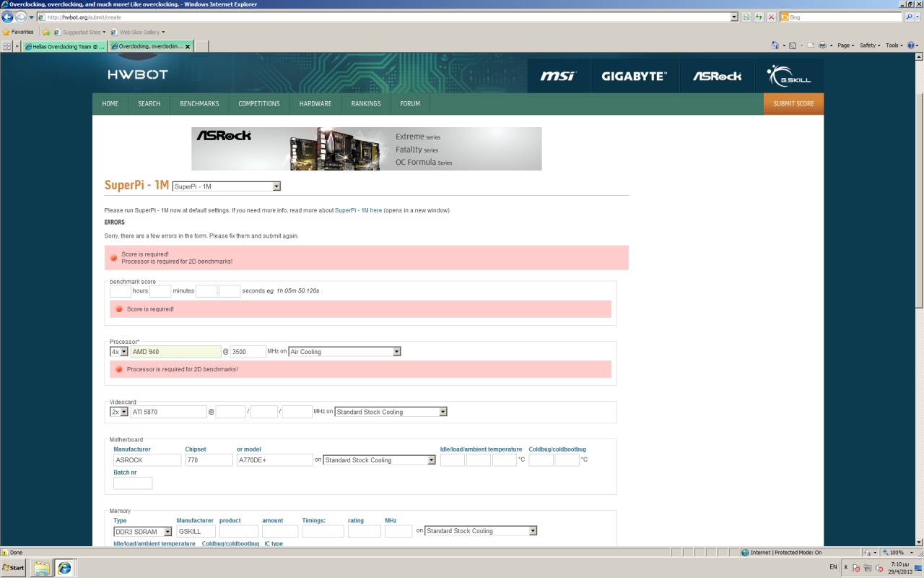Open the FORUM navigation item
Image resolution: width=924 pixels, height=578 pixels.
[x=410, y=104]
